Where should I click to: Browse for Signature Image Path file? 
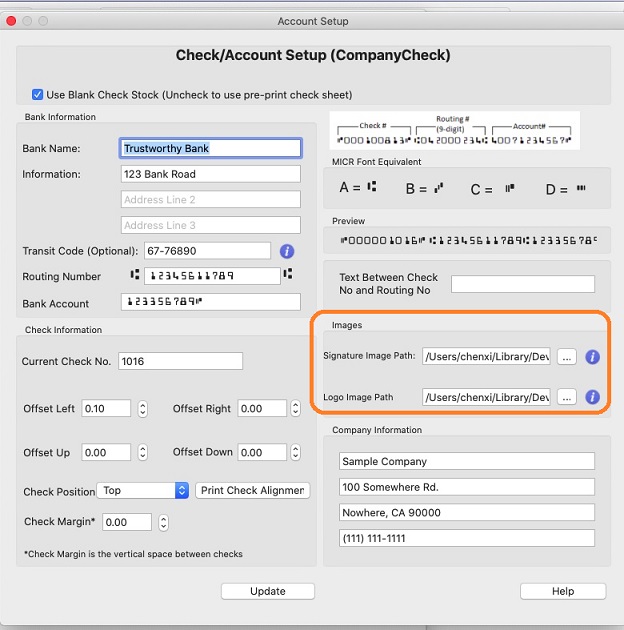566,356
